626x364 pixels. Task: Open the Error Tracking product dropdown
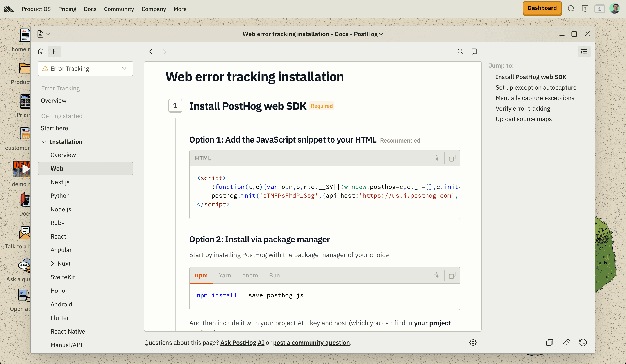click(x=86, y=69)
